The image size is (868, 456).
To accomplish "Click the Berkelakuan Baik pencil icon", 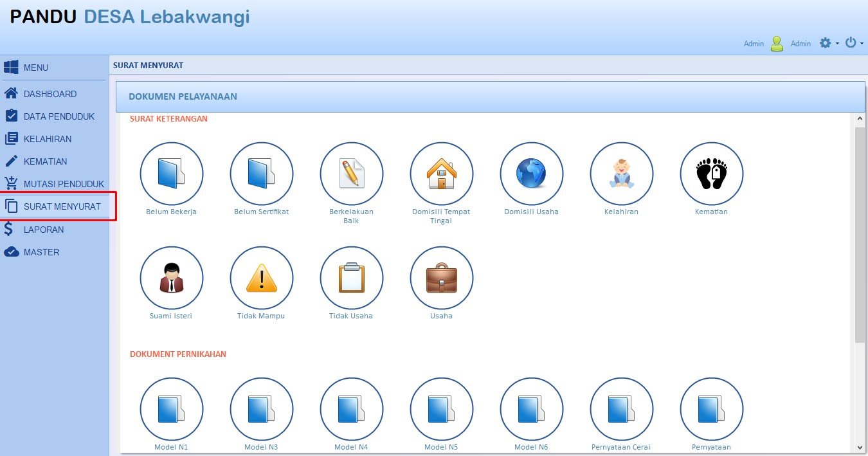I will [351, 174].
